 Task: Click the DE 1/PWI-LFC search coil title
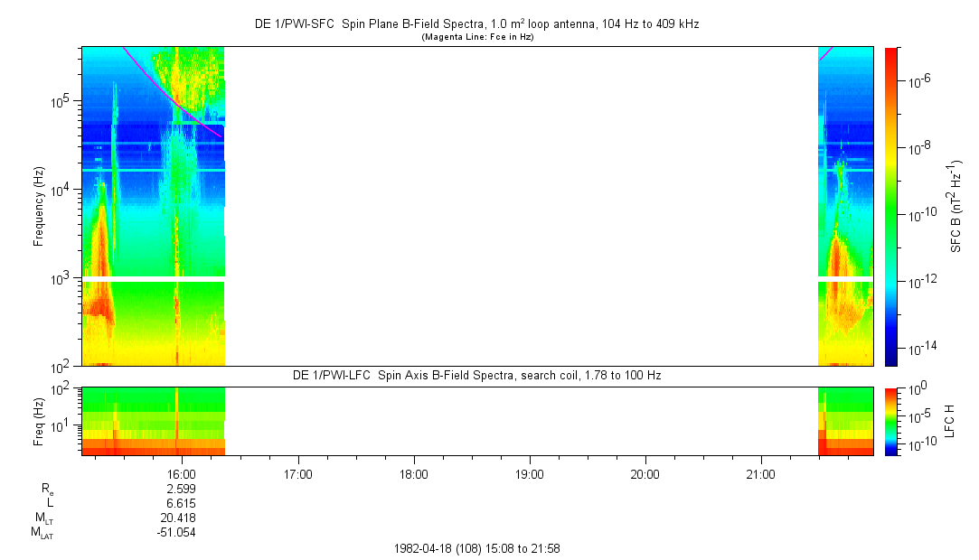coord(476,375)
